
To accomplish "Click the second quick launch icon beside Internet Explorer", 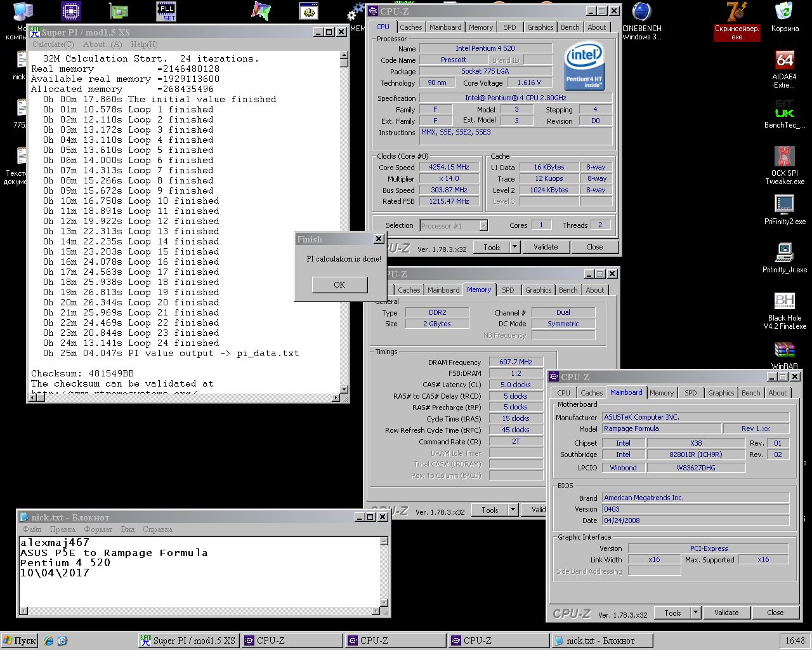I will point(62,641).
